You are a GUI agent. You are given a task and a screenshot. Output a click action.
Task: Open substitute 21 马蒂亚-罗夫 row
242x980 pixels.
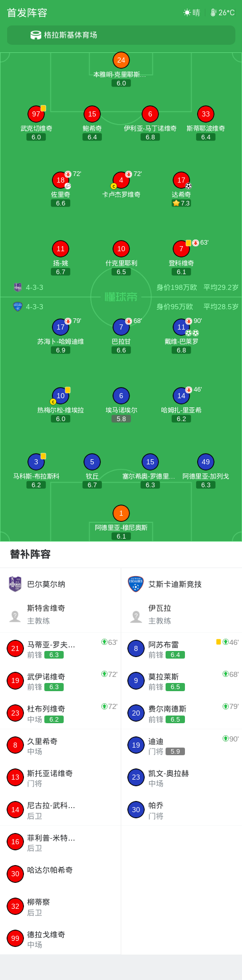(61, 648)
